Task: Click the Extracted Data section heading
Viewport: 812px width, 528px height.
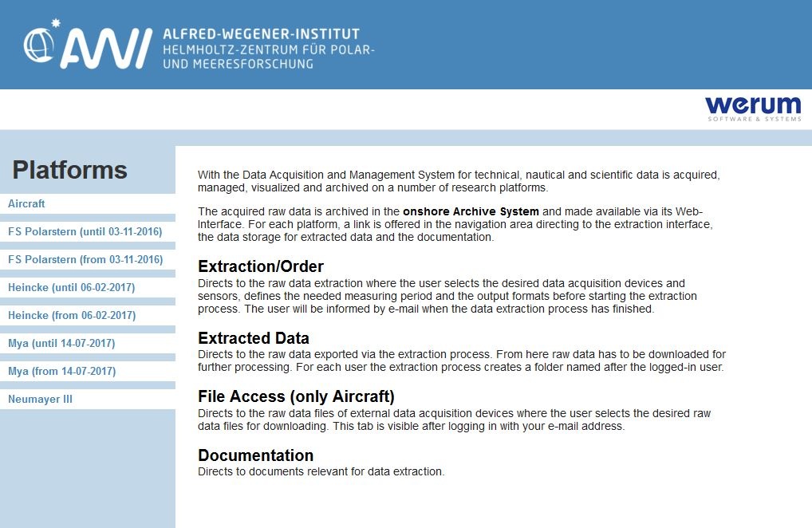Action: tap(254, 338)
